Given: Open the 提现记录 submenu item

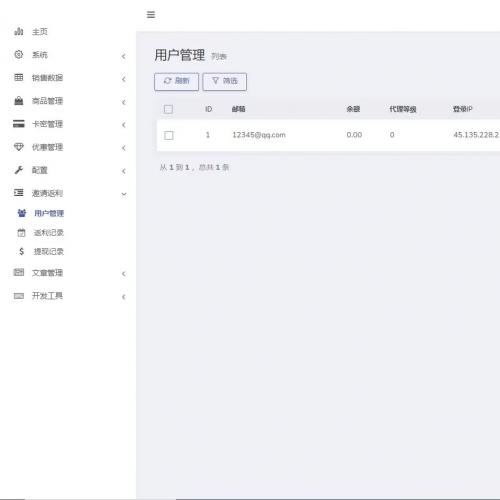Looking at the screenshot, I should (48, 251).
